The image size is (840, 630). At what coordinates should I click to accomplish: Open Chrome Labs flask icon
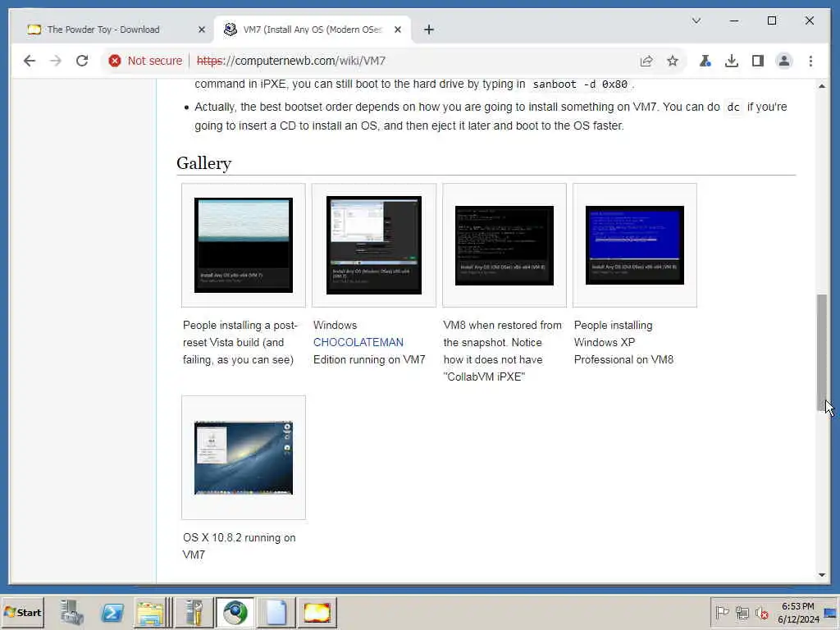coord(705,61)
